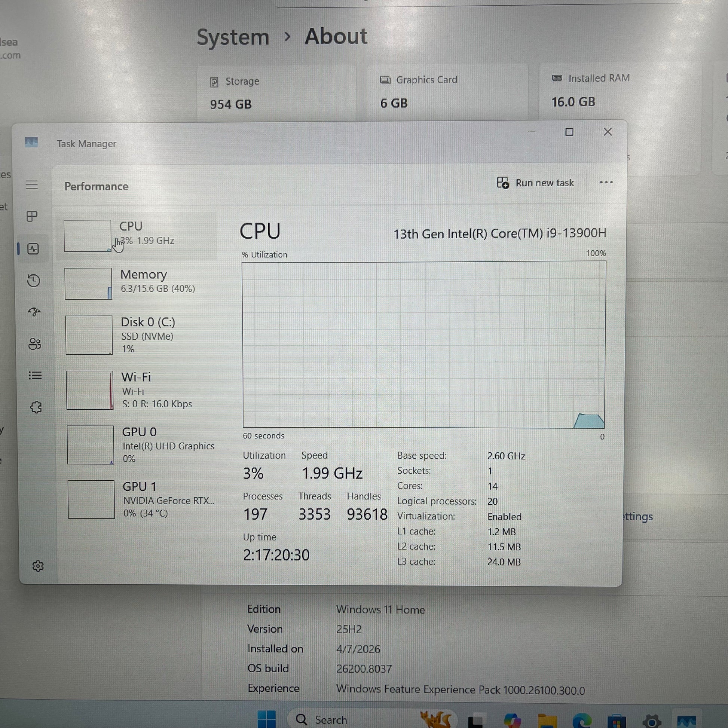Viewport: 728px width, 728px height.
Task: Switch to the Processes page icon
Action: [x=32, y=216]
